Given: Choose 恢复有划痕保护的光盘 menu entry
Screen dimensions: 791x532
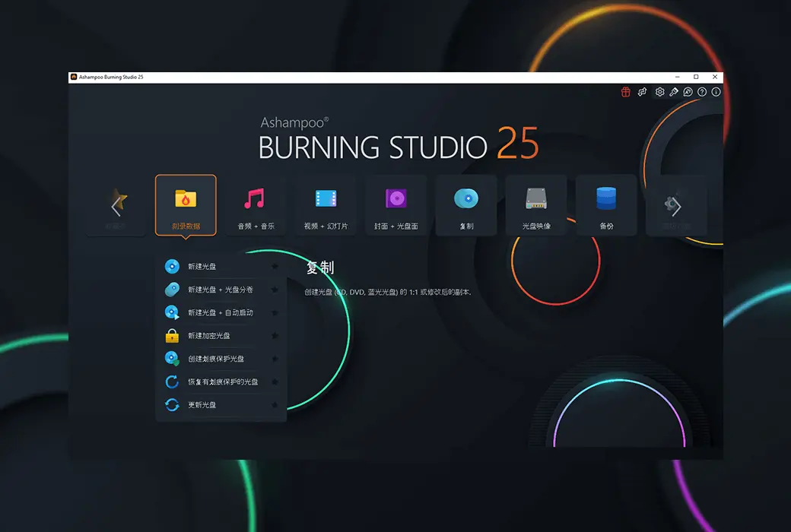Looking at the screenshot, I should (221, 382).
